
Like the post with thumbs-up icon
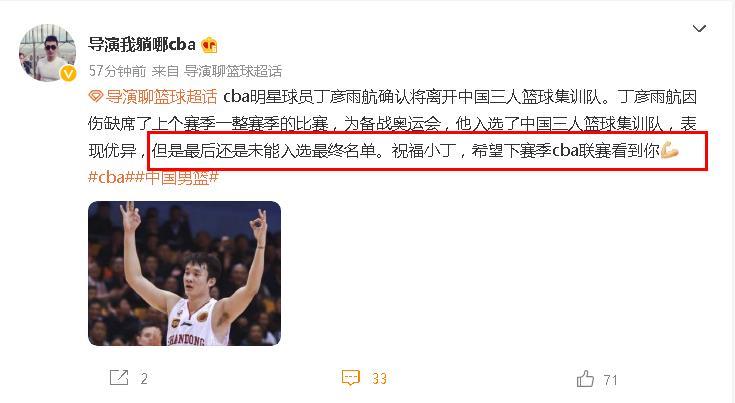pyautogui.click(x=585, y=378)
